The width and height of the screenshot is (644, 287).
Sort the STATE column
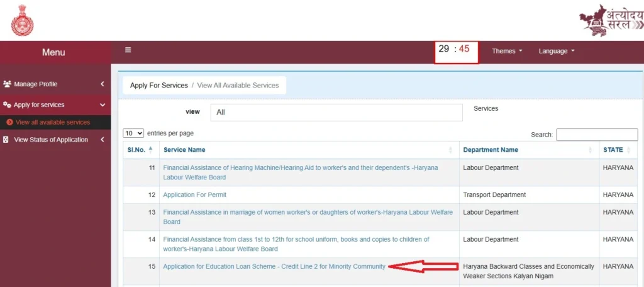click(x=629, y=150)
